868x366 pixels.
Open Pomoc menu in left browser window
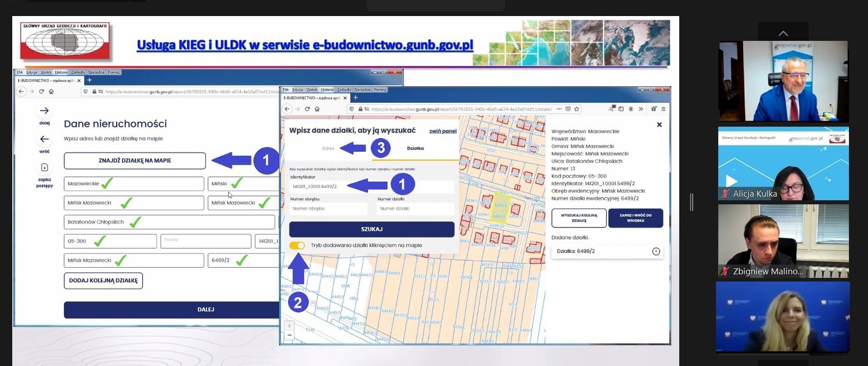pyautogui.click(x=114, y=72)
